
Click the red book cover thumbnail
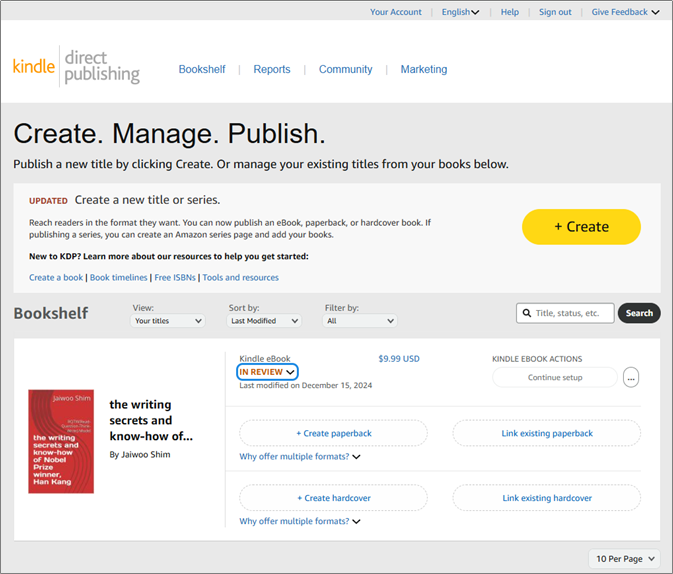[61, 441]
